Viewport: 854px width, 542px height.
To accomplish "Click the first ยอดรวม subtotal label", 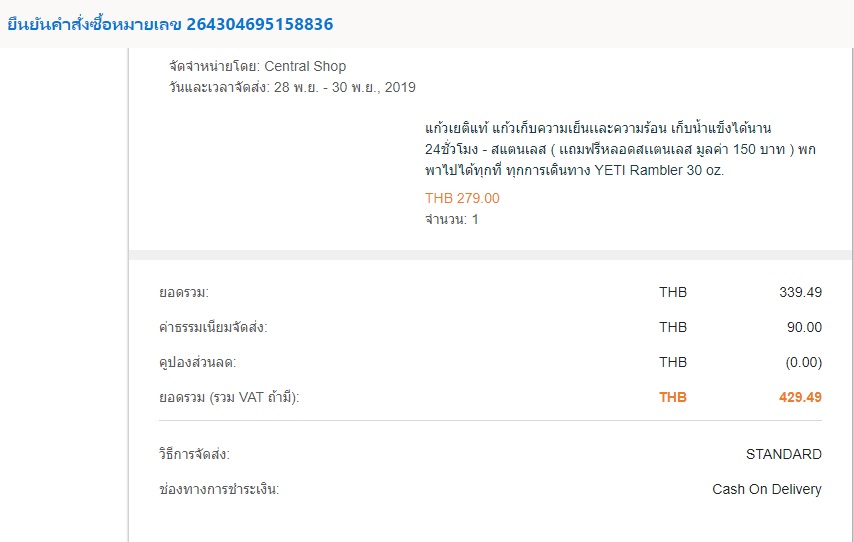I will click(184, 292).
